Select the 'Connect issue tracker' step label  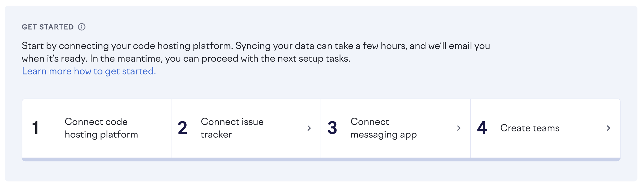232,128
